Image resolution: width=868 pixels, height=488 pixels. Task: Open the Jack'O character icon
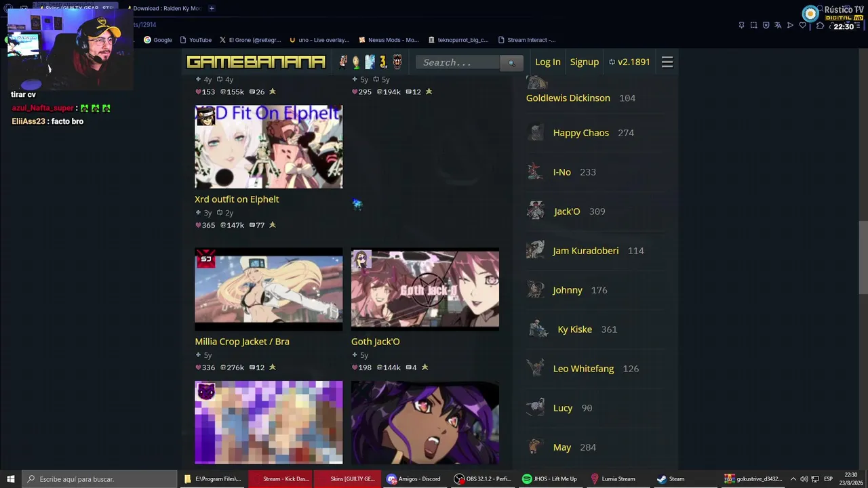536,211
